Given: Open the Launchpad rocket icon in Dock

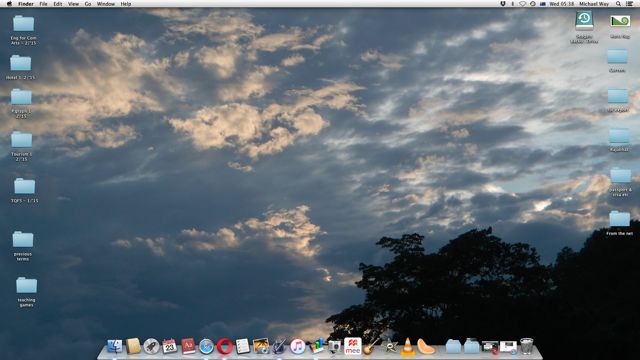Looking at the screenshot, I should (151, 347).
